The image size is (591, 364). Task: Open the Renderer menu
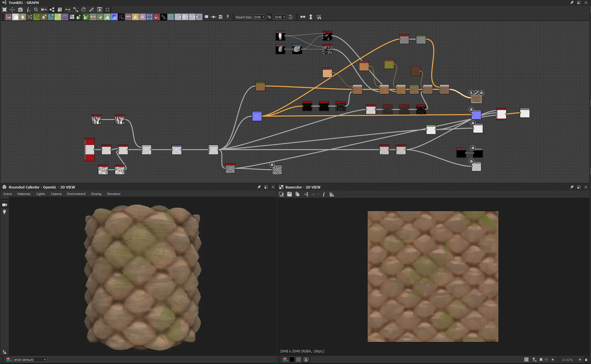(114, 194)
